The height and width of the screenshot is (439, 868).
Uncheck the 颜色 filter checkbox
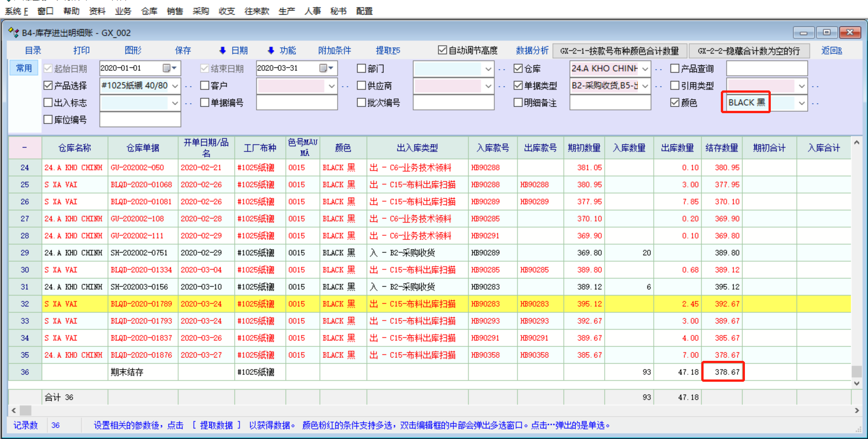tap(675, 103)
